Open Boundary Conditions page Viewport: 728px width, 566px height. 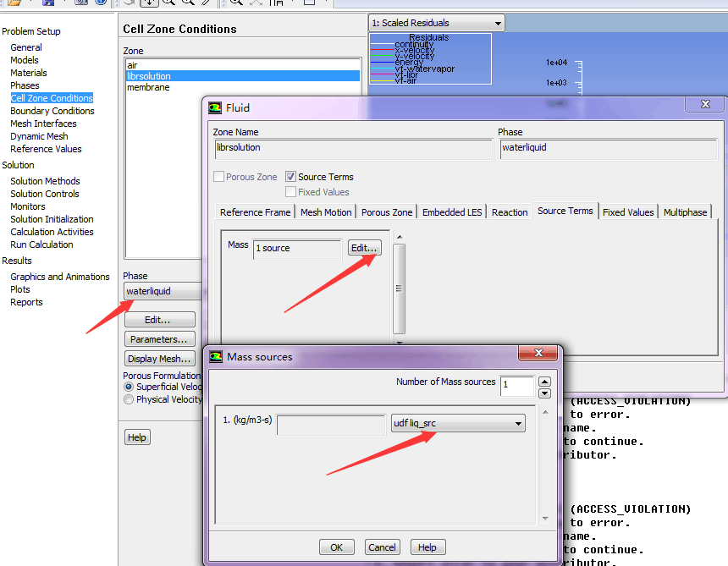tap(52, 111)
